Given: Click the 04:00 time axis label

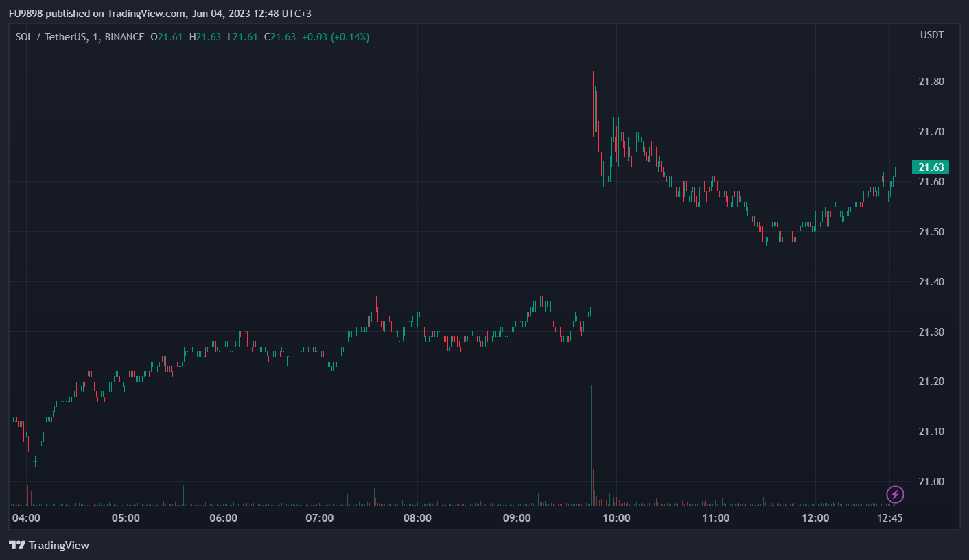Looking at the screenshot, I should (27, 518).
